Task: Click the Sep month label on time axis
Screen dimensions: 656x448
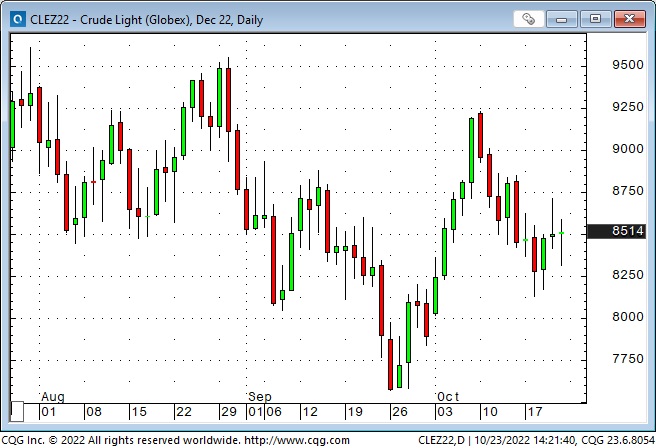Action: click(259, 397)
